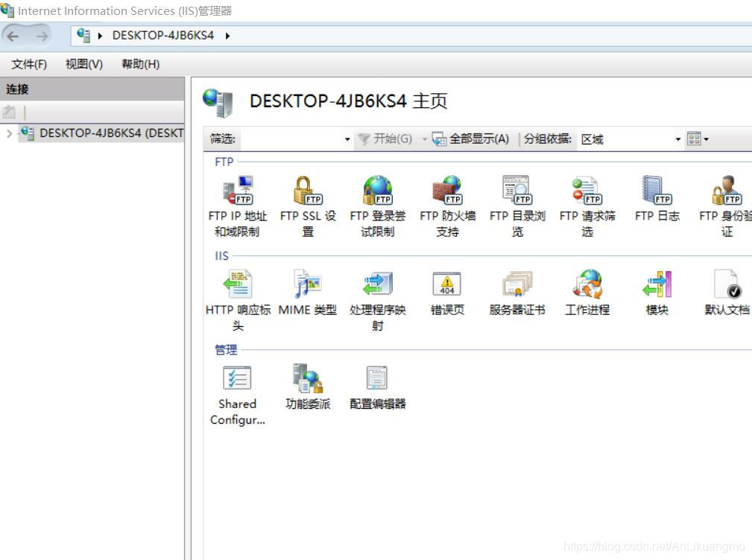752x560 pixels.
Task: Click the 开始(G) filter button
Action: coord(385,139)
